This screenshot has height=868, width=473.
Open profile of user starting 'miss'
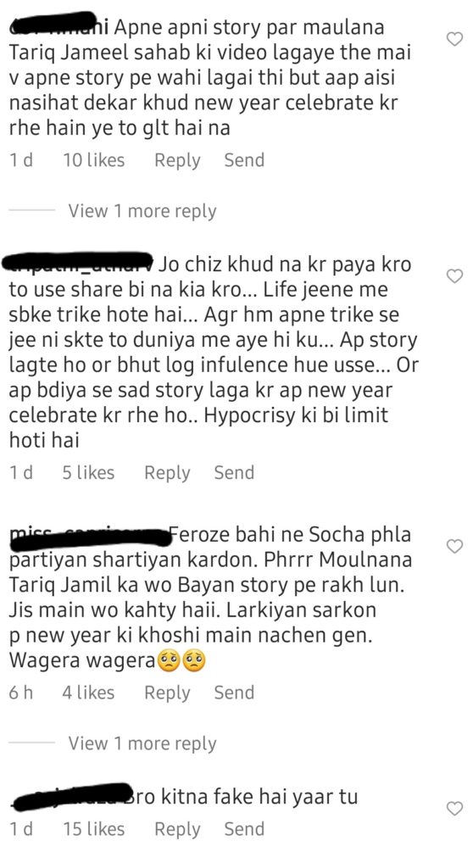(x=89, y=537)
